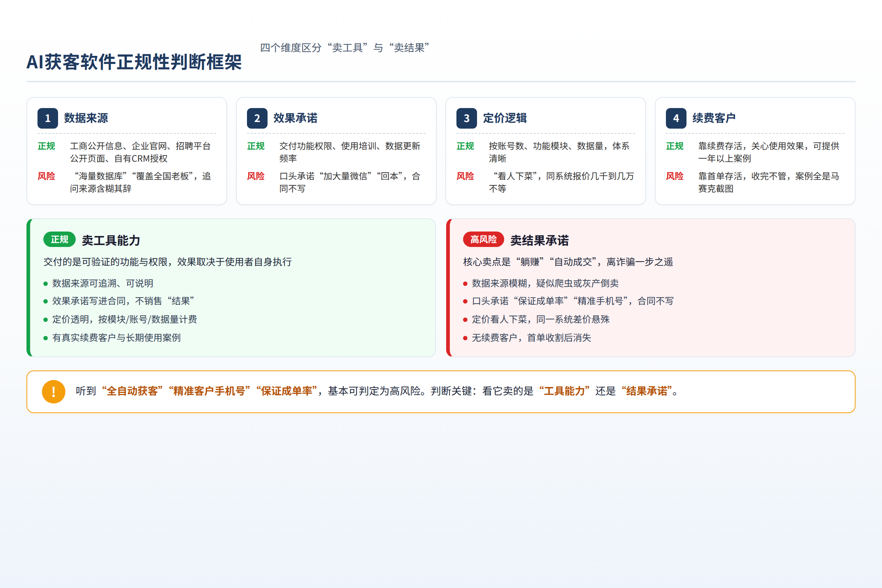
Task: Click the 效果承诺 card heading
Action: point(295,118)
